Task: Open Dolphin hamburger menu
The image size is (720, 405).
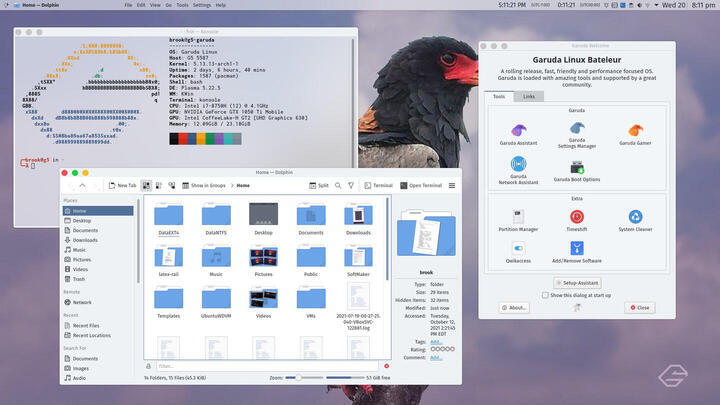Action: click(x=452, y=186)
